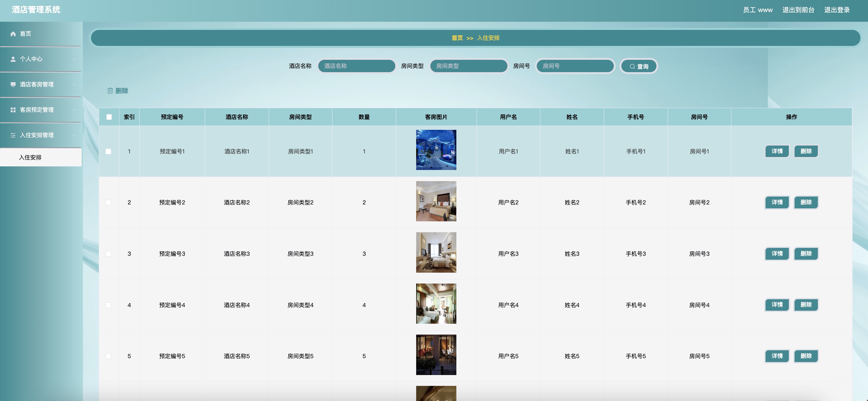Click the 酒店管理系统 title

pos(36,10)
